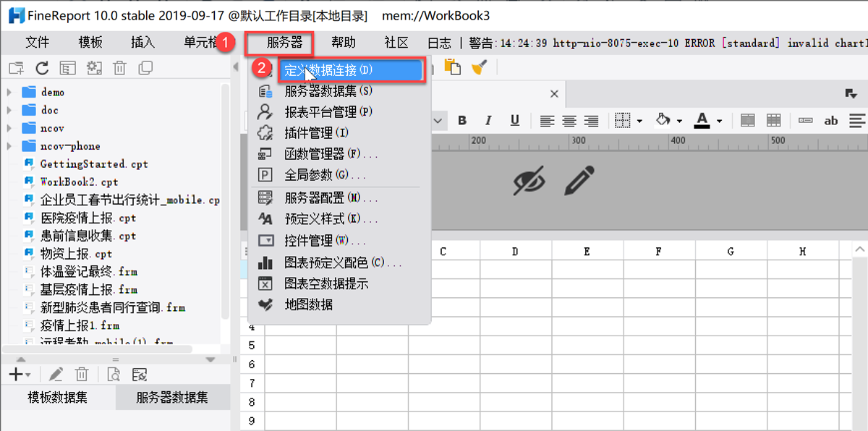
Task: Switch to the 服务器数据集 tab
Action: click(172, 397)
